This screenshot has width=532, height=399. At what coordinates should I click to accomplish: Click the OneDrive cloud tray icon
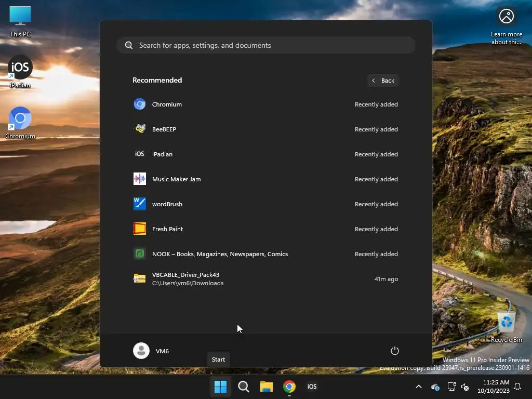tap(435, 387)
